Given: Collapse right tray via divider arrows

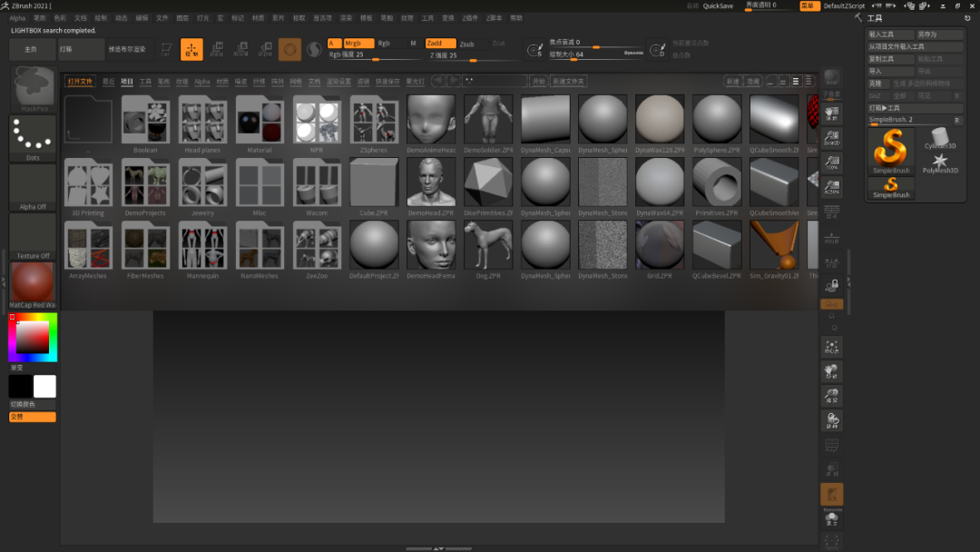Looking at the screenshot, I should [x=848, y=283].
